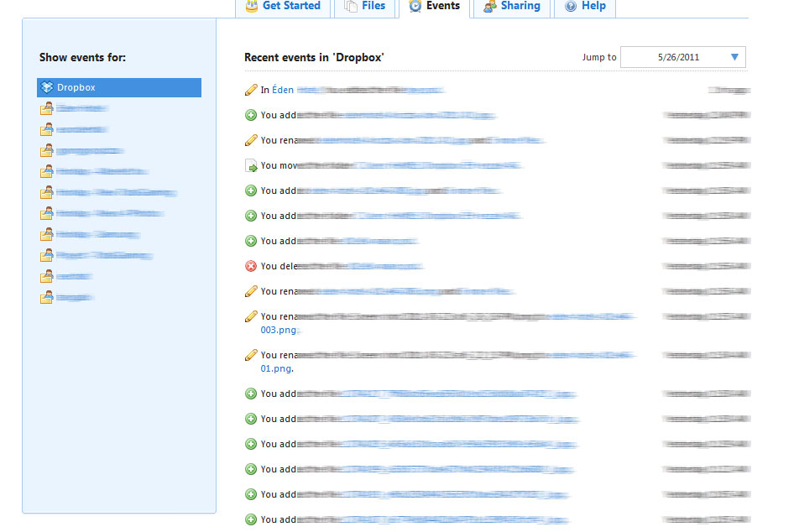The height and width of the screenshot is (532, 799).
Task: Follow the 'Éden' folder link
Action: [283, 90]
